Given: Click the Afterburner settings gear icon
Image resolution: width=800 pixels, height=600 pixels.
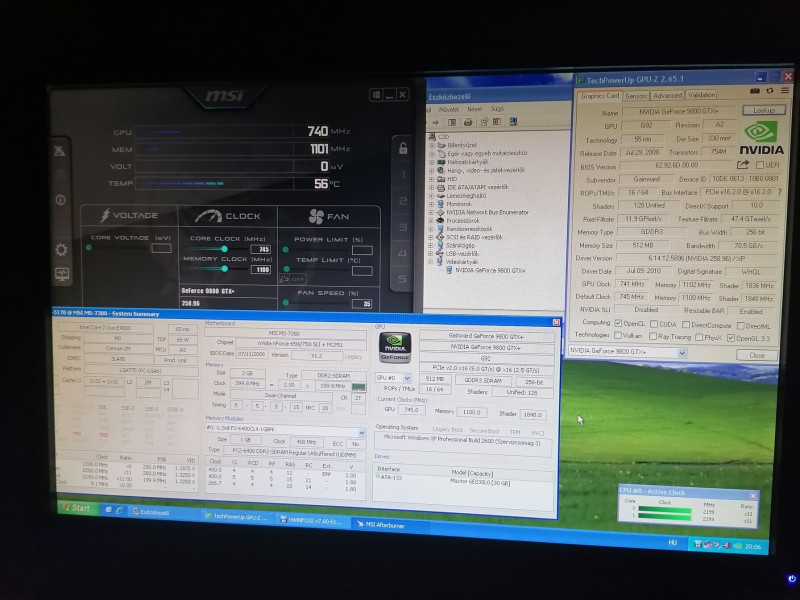Looking at the screenshot, I should coord(61,249).
